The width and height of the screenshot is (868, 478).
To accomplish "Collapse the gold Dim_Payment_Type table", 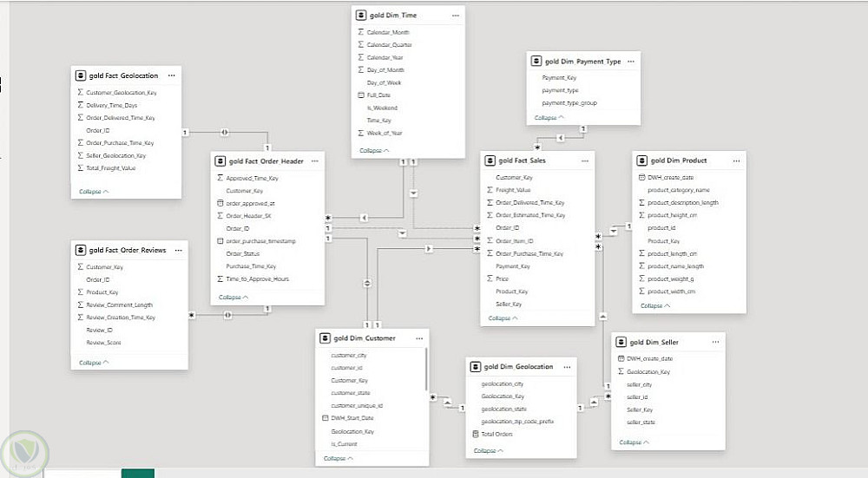I will [x=549, y=118].
